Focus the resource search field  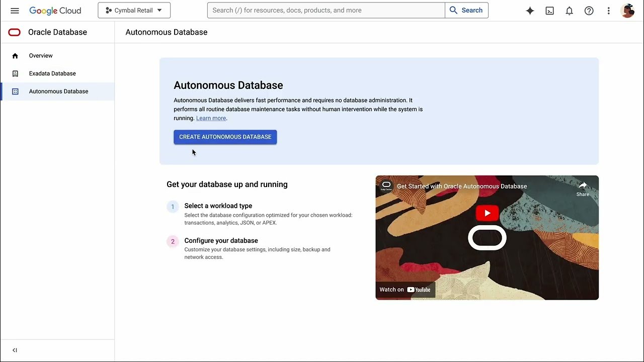[x=326, y=10]
